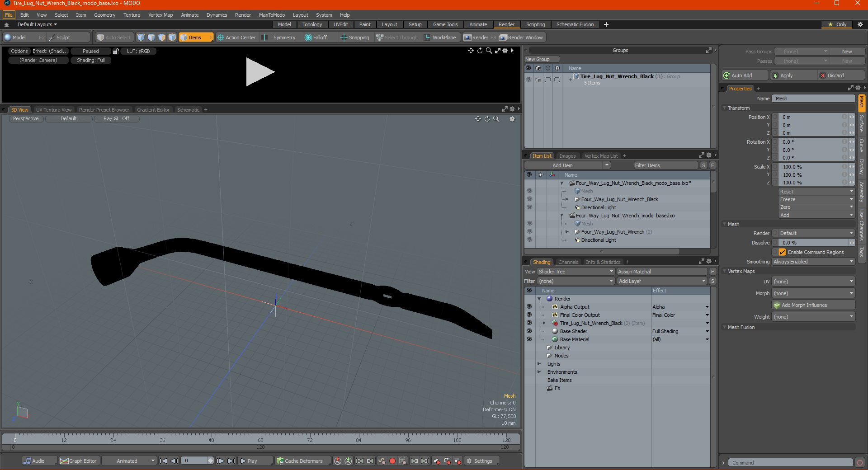
Task: Switch to UV Texture View tab
Action: pyautogui.click(x=54, y=110)
